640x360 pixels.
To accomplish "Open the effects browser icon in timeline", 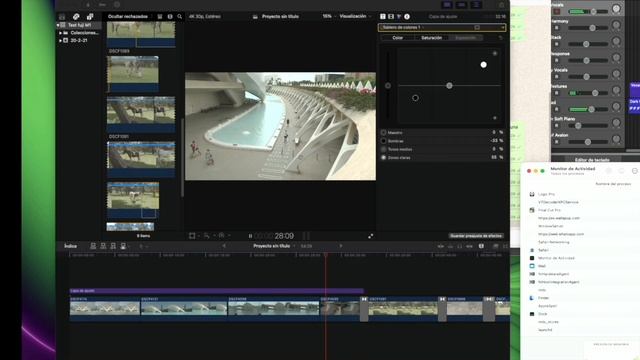I will pyautogui.click(x=496, y=247).
